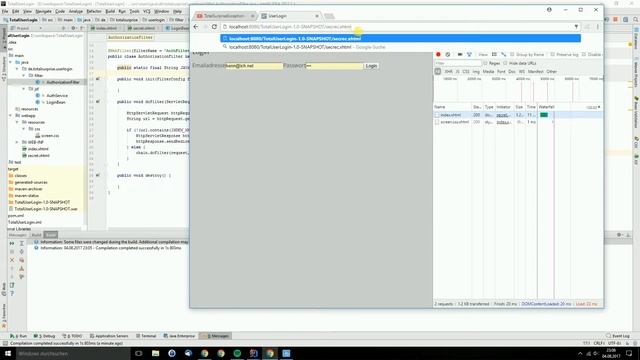
Task: Toggle the capture screenshots camera icon
Action: tap(460, 54)
